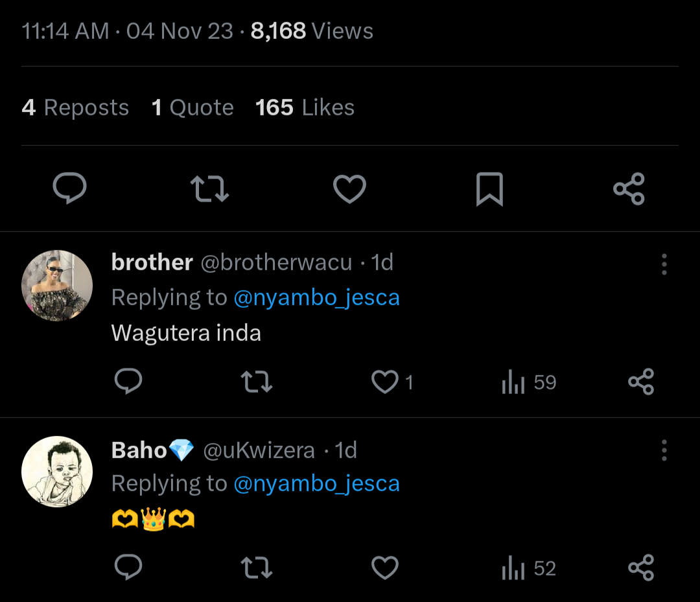This screenshot has height=602, width=700.
Task: Open the 165 Likes list
Action: pyautogui.click(x=305, y=108)
